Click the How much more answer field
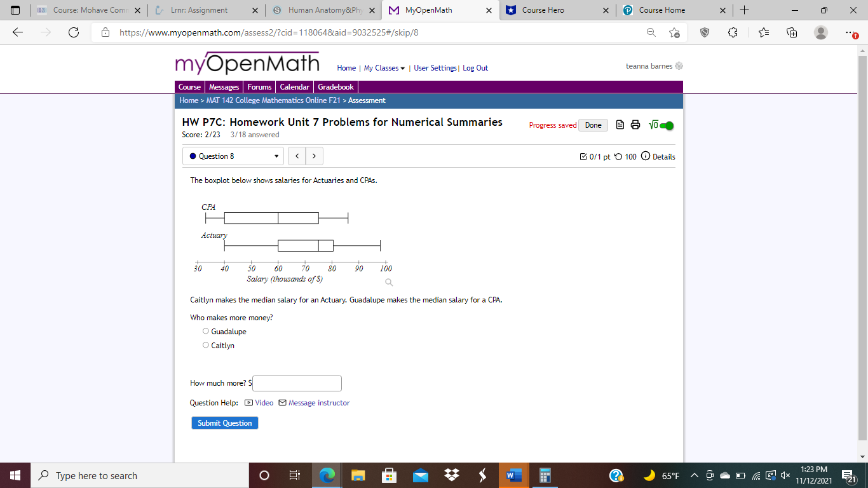 (x=297, y=383)
